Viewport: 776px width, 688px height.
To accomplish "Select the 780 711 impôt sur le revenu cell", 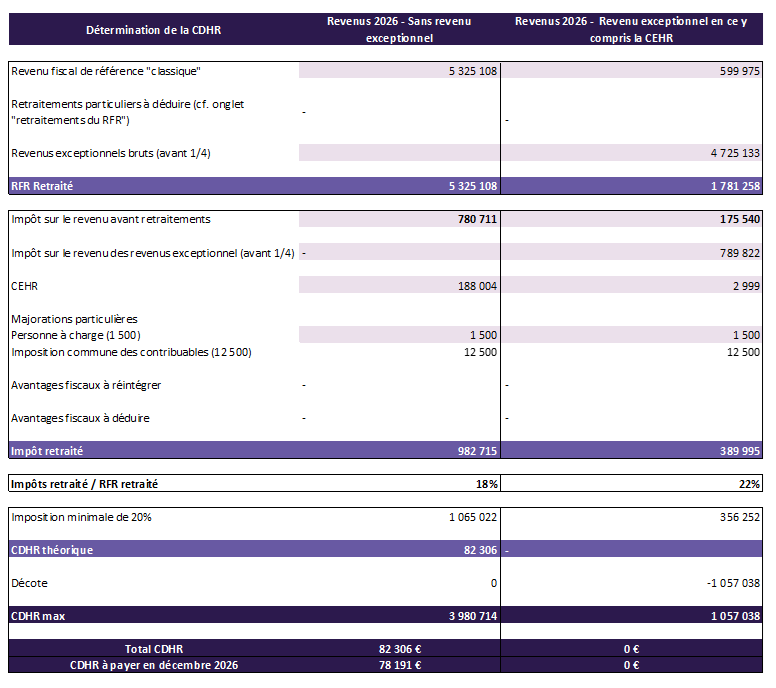I will [x=473, y=219].
